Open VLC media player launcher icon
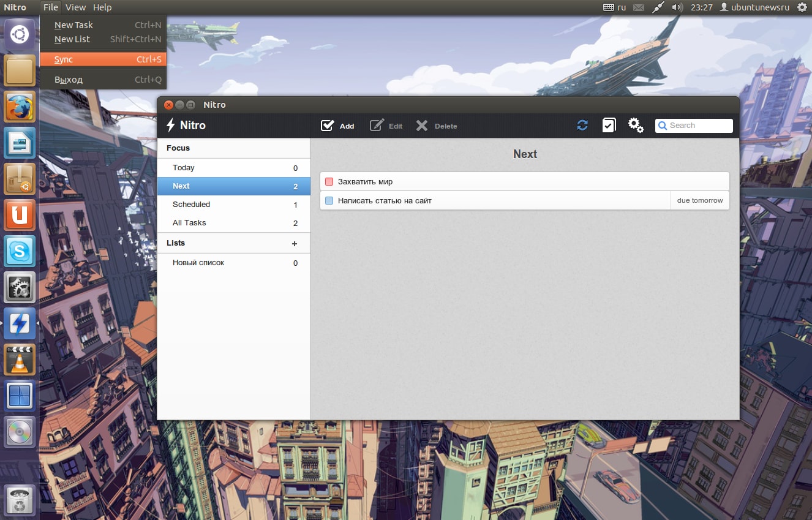 click(20, 360)
